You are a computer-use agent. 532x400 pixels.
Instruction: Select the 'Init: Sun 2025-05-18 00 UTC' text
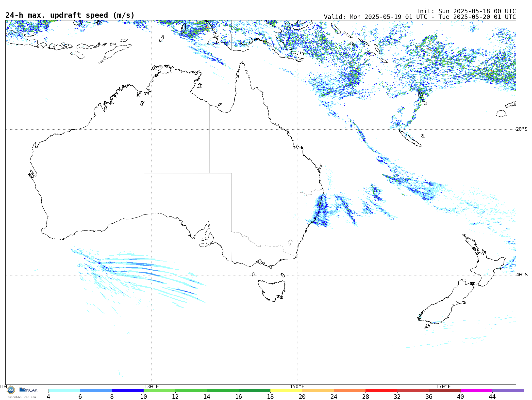(466, 11)
